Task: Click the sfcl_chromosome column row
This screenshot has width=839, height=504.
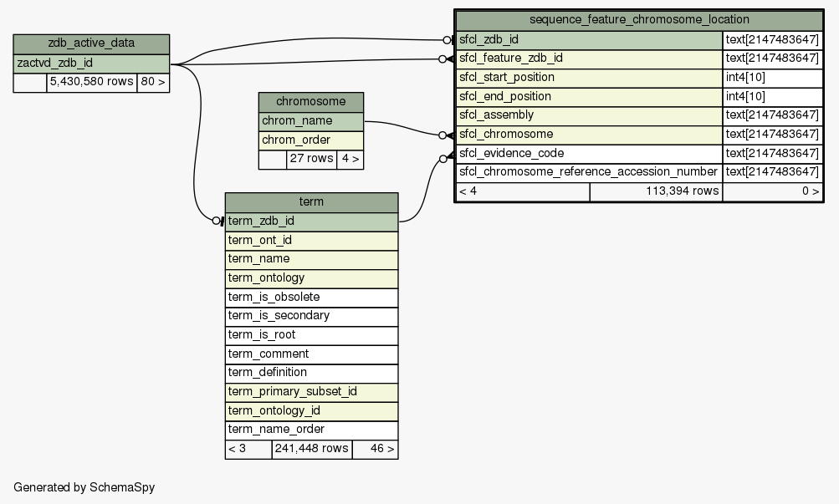Action: tap(589, 135)
